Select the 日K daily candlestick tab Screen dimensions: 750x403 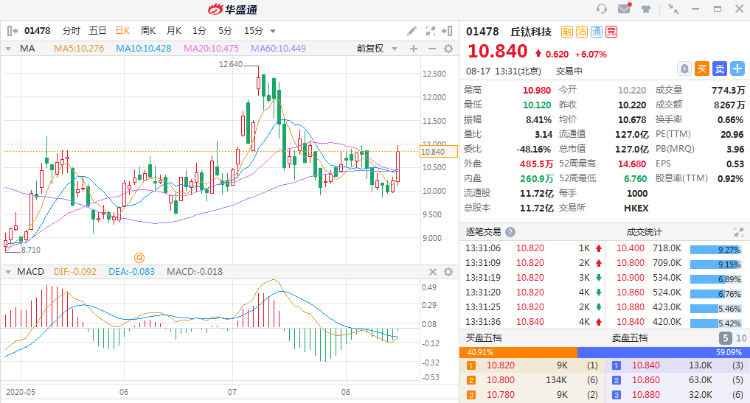click(122, 31)
